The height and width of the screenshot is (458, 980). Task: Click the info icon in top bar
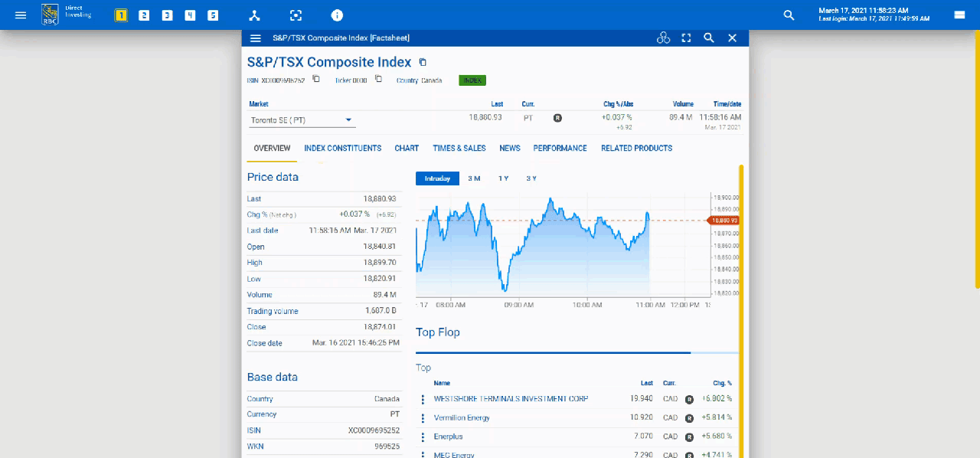pos(337,15)
